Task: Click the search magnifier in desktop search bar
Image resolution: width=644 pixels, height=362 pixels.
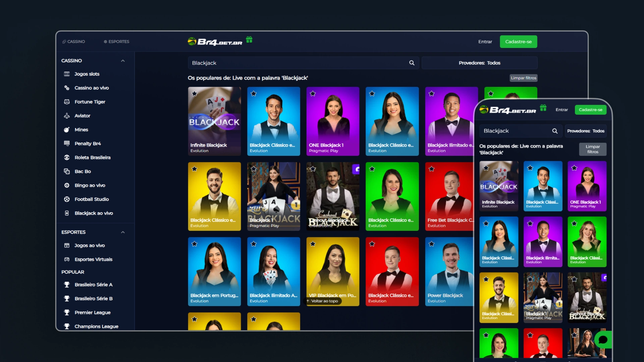Action: (x=412, y=63)
